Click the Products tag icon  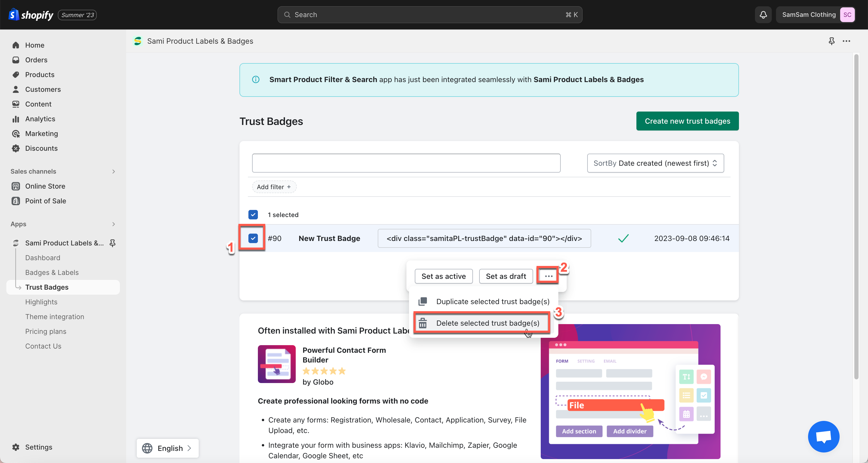pos(16,74)
